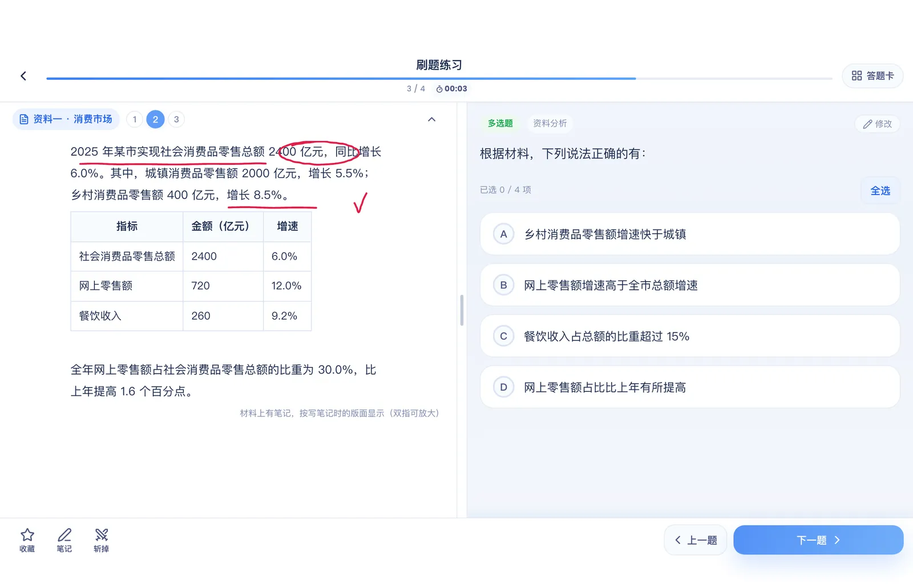Screen dimensions: 913x588
Task: Click the 金额（亿元） column header
Action: click(223, 226)
